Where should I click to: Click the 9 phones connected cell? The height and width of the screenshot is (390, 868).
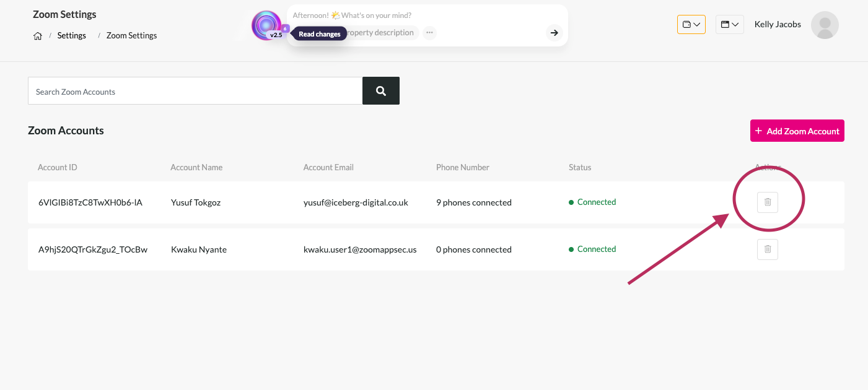pos(474,202)
